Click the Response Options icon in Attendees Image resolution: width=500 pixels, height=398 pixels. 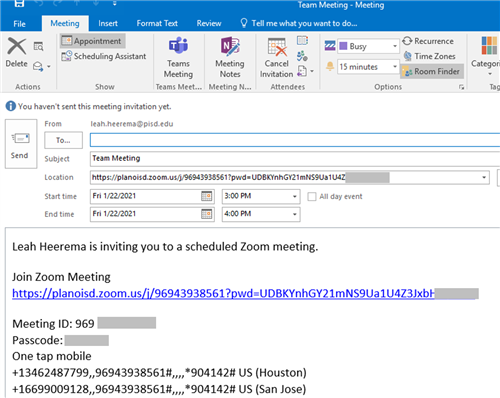(x=302, y=71)
